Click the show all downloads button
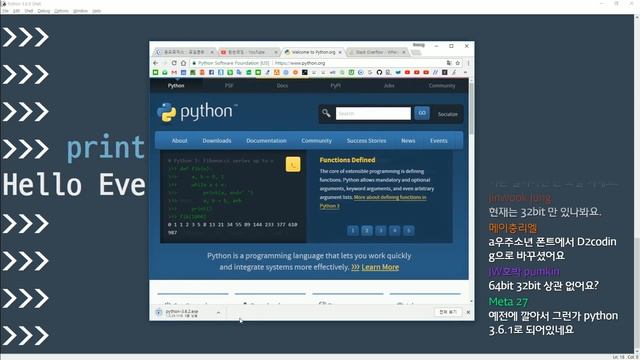640x360 pixels. 448,312
